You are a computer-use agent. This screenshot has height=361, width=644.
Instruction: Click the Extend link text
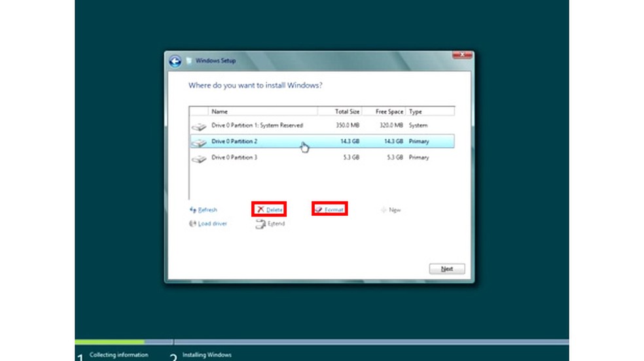pyautogui.click(x=276, y=224)
